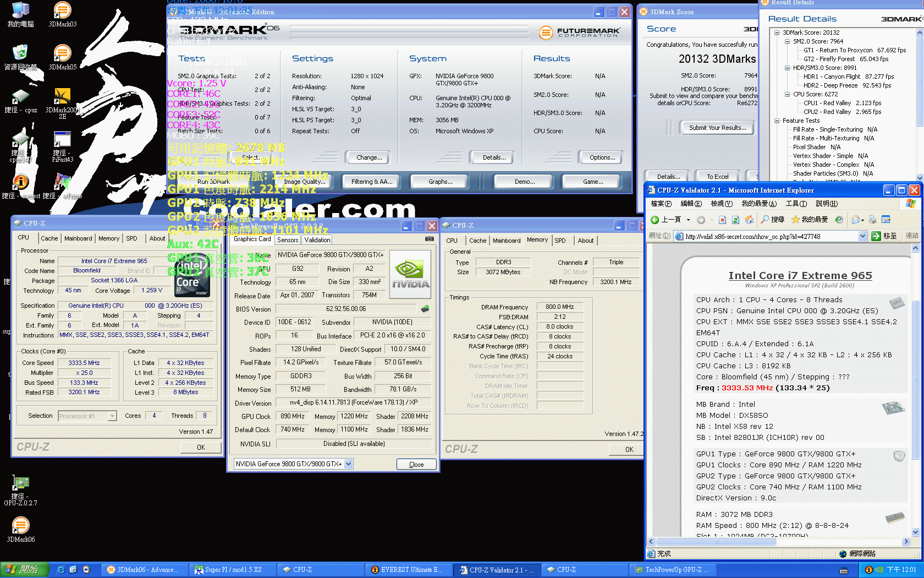
Task: Click the Search magnifier in Internet Explorer
Action: [765, 220]
